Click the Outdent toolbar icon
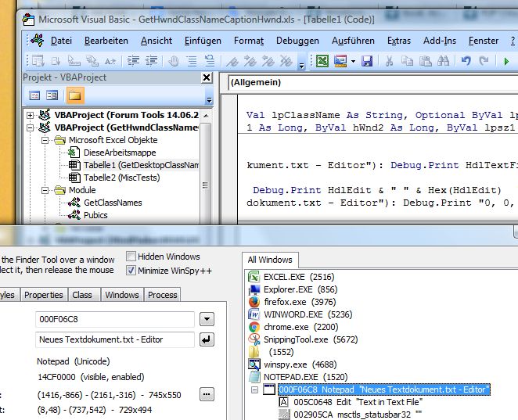 tap(151, 61)
